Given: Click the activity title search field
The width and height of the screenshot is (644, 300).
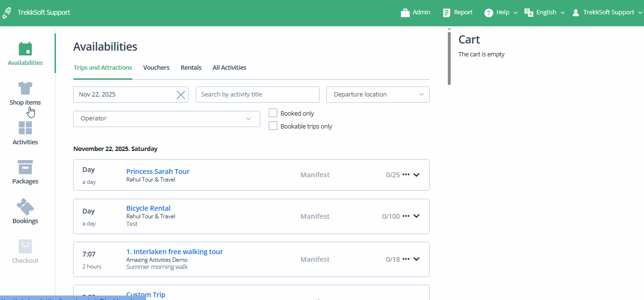Looking at the screenshot, I should 257,94.
